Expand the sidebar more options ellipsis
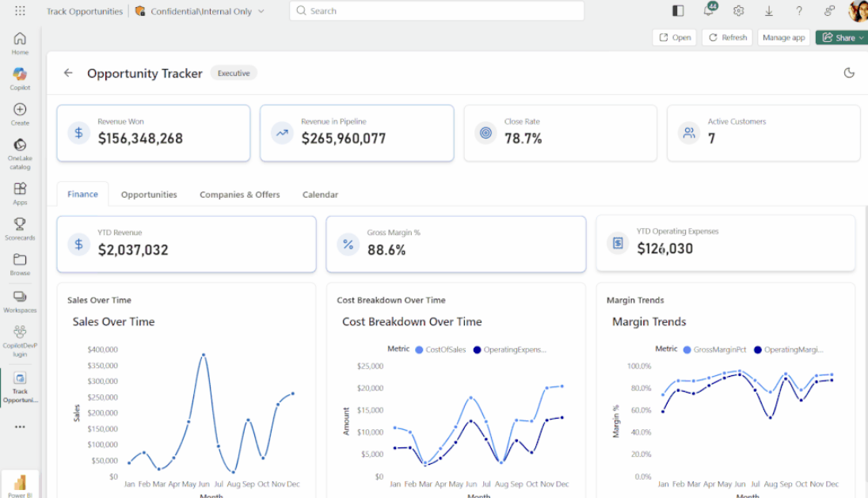The height and width of the screenshot is (498, 868). [x=20, y=427]
